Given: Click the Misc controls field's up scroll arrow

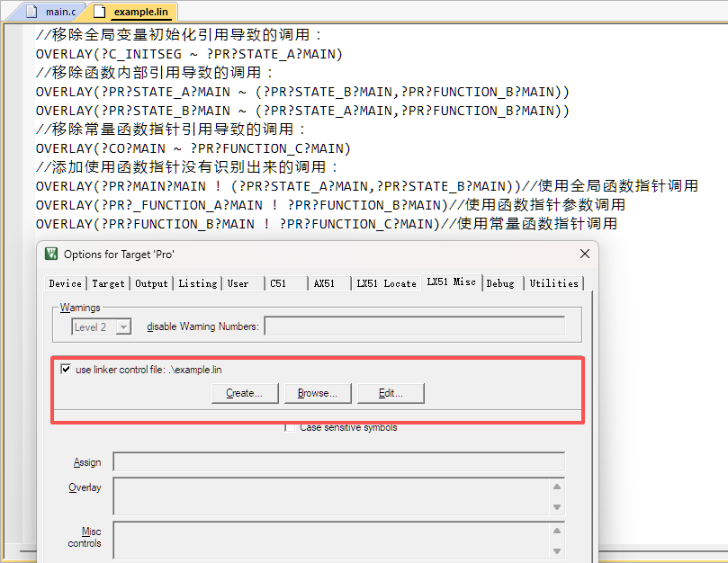Looking at the screenshot, I should (557, 531).
